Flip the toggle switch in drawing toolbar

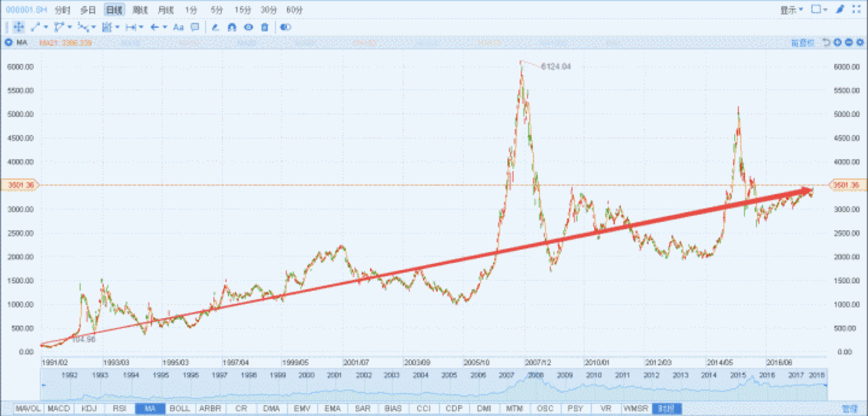point(285,27)
